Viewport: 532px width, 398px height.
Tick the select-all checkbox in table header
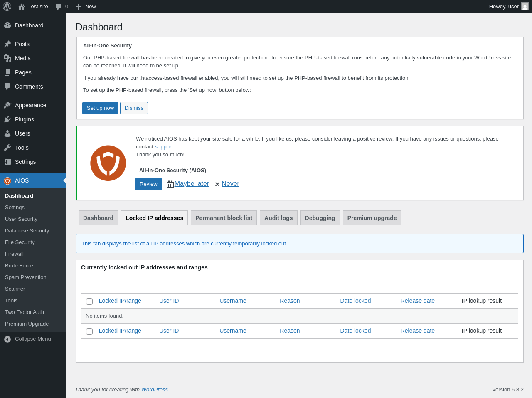pos(89,301)
